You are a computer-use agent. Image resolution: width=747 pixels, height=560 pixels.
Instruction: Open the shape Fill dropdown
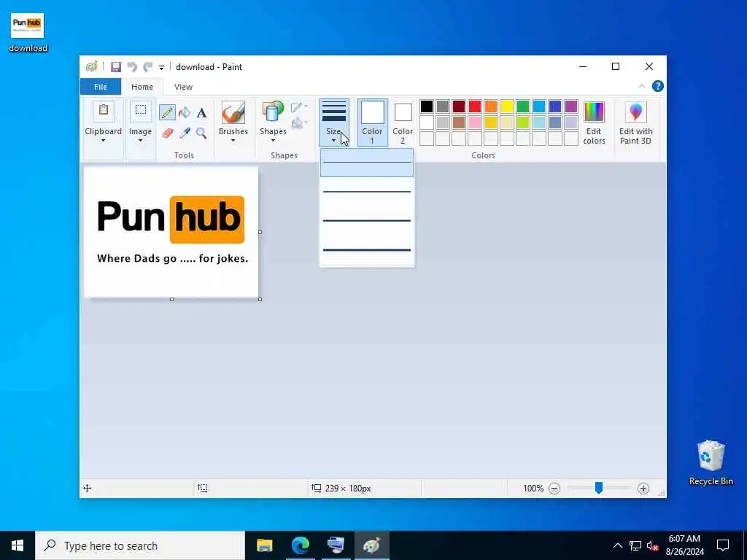point(299,123)
